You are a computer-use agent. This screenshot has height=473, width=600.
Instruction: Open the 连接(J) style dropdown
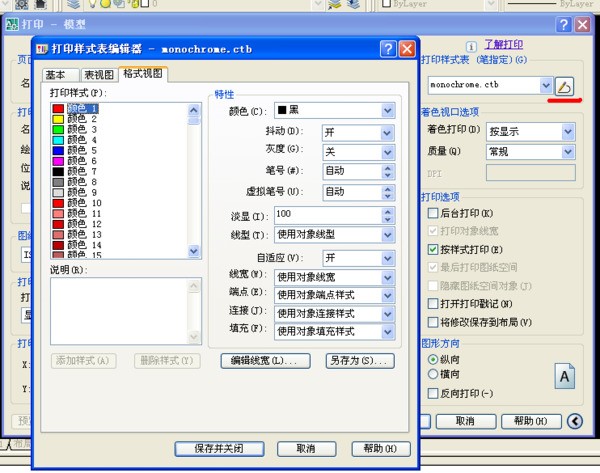pos(334,314)
